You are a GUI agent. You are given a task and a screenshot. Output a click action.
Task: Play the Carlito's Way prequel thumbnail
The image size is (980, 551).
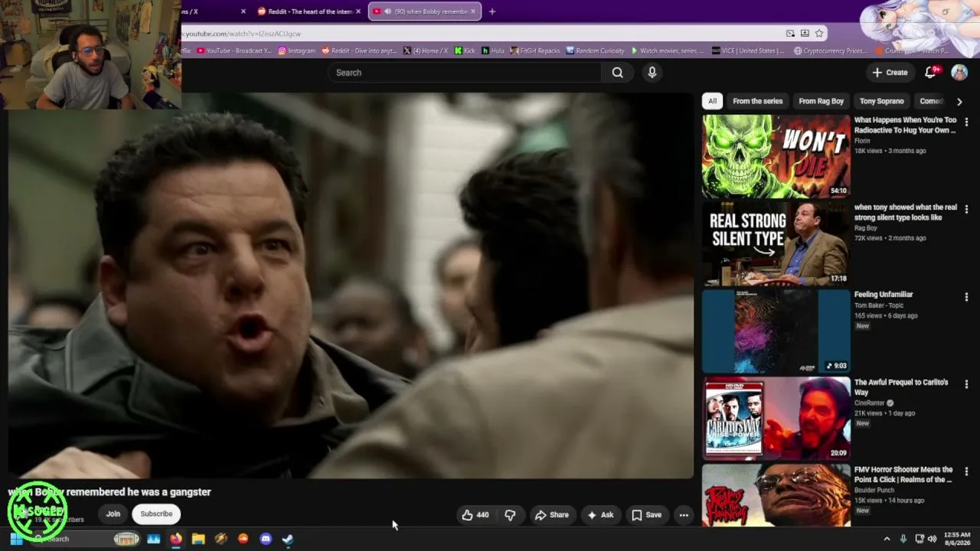[x=776, y=418]
